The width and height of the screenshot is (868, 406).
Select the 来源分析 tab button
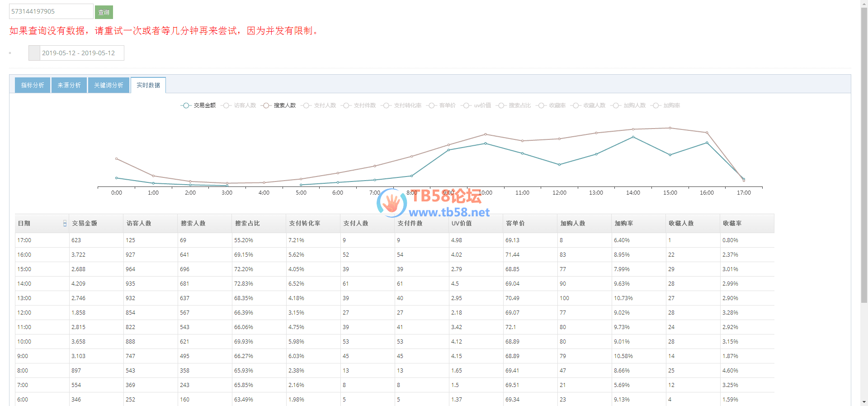69,85
